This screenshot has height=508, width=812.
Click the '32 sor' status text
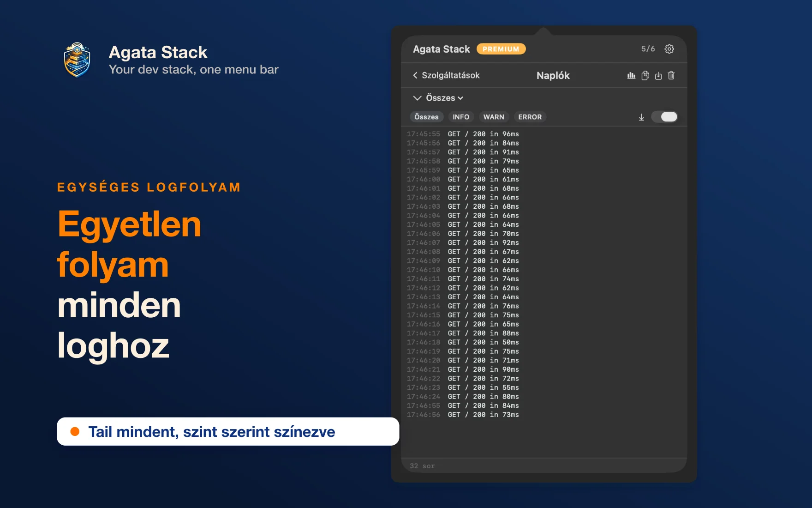point(422,466)
